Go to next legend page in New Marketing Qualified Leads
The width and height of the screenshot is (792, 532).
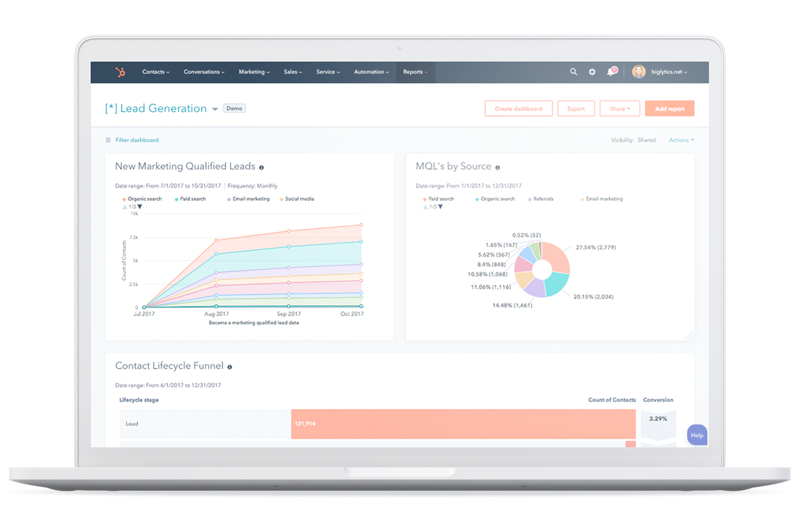(140, 207)
